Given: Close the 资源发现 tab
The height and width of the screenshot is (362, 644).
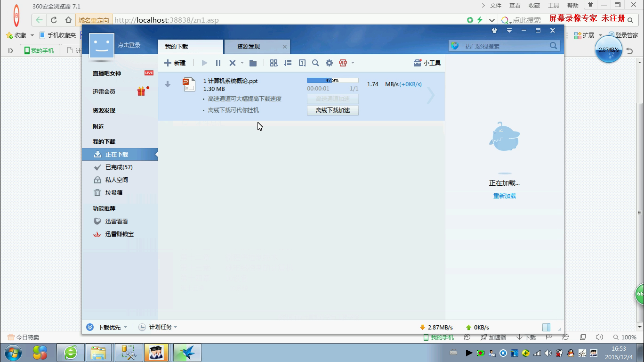Looking at the screenshot, I should tap(285, 47).
